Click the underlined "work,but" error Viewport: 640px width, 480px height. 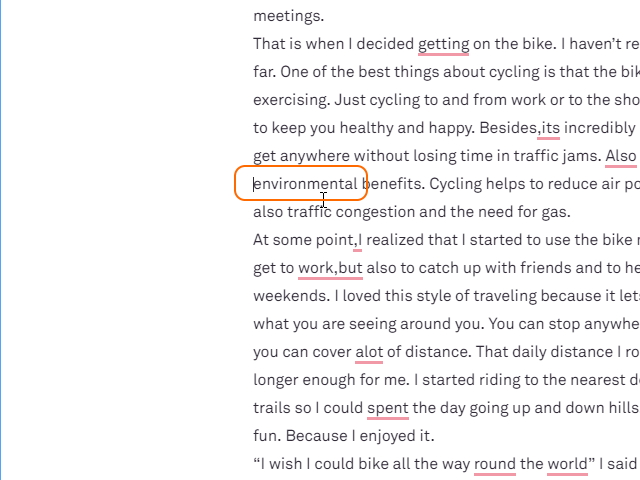coord(330,268)
